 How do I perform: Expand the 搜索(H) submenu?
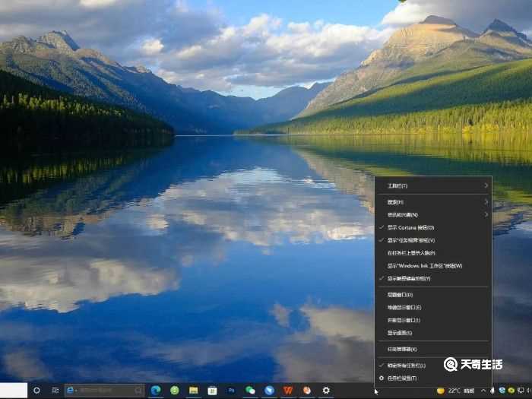pos(433,202)
